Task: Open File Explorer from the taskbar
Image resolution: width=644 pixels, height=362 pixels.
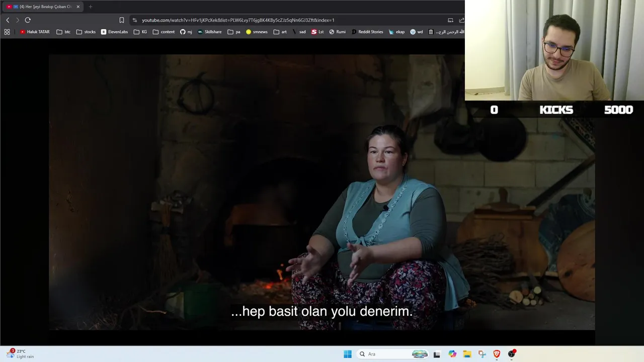Action: click(x=467, y=354)
